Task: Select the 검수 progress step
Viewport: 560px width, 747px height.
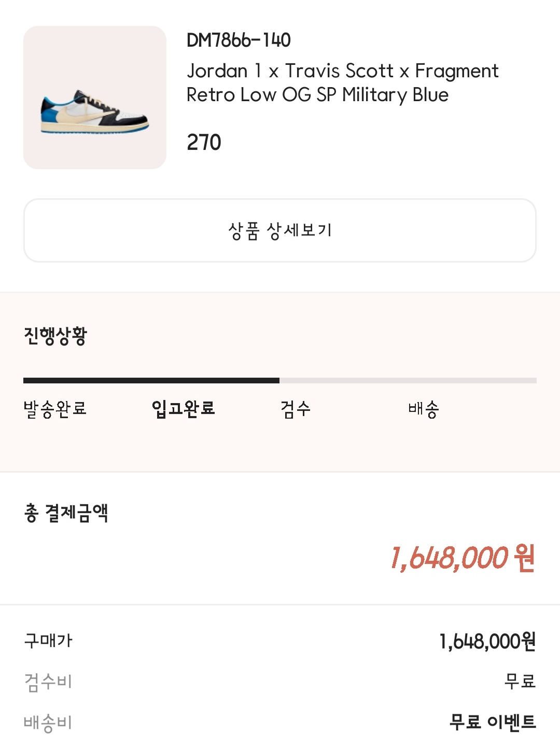Action: pos(296,409)
